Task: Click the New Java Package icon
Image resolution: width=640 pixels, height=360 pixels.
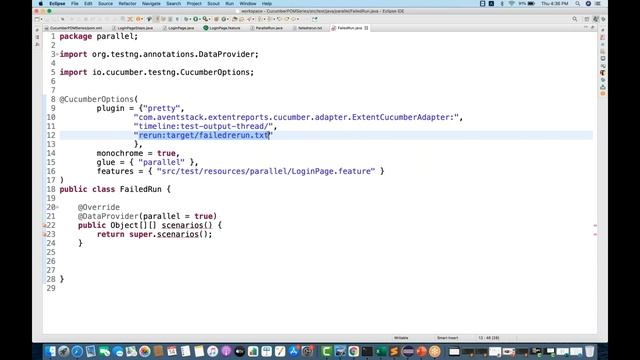Action: point(216,19)
